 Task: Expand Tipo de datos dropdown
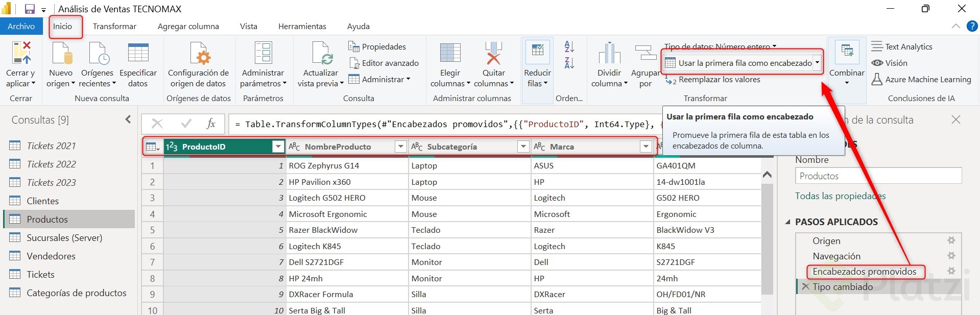720,46
